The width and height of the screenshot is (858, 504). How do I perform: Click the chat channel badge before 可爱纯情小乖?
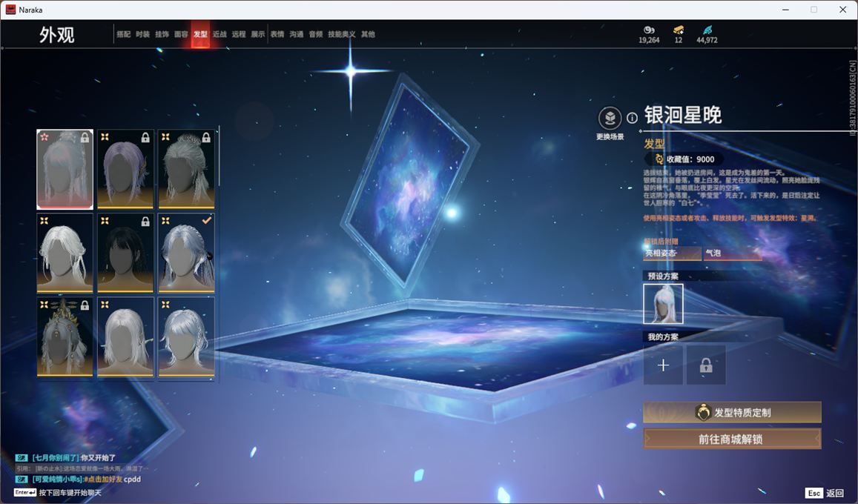click(22, 480)
